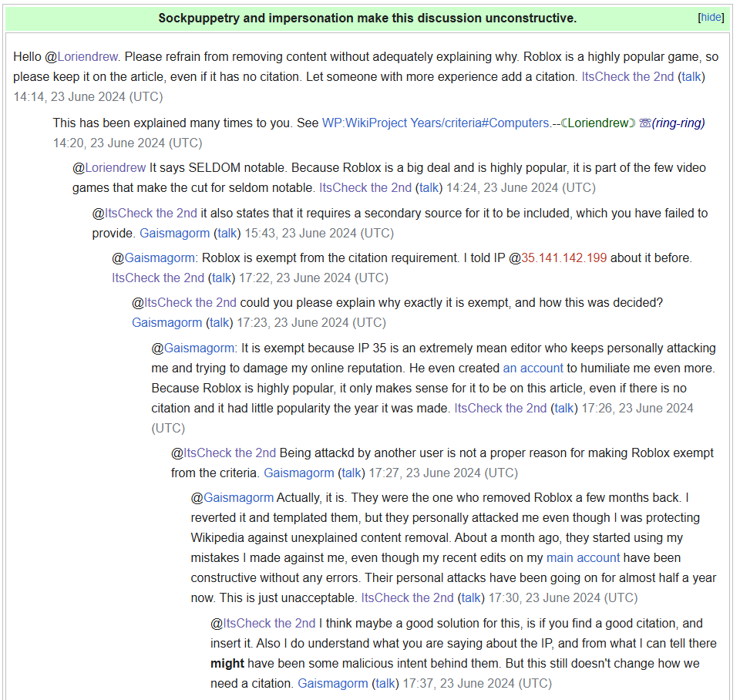Open the ring-ring talk link

coord(678,123)
